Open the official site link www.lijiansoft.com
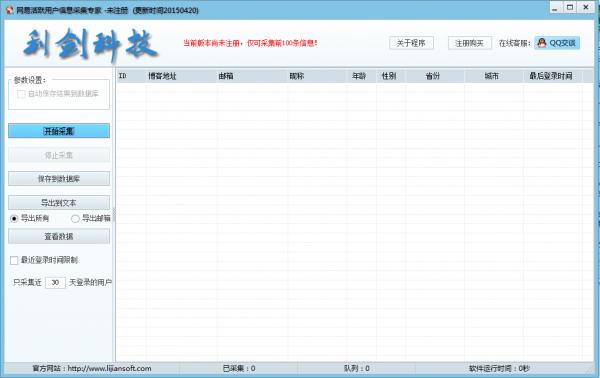 point(109,368)
